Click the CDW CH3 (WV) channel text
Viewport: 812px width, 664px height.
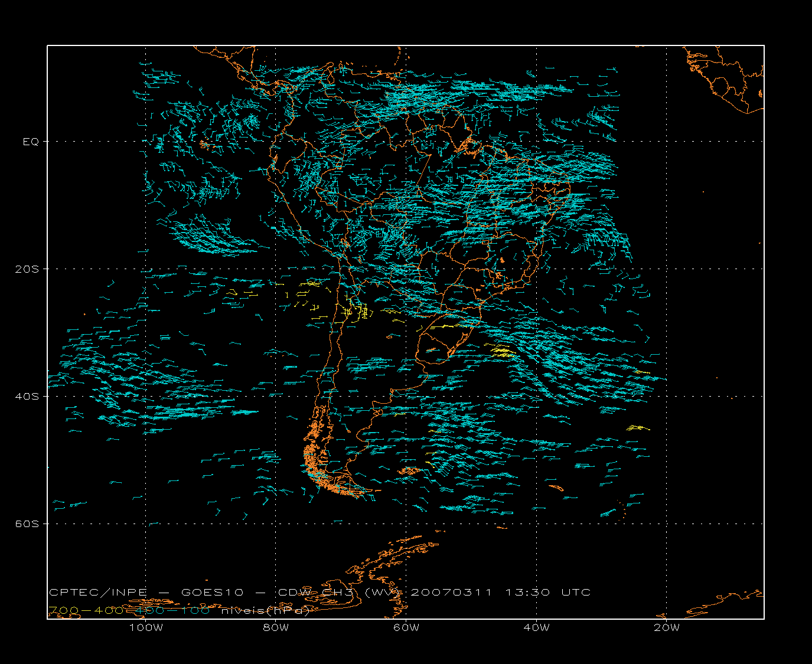coord(339,592)
